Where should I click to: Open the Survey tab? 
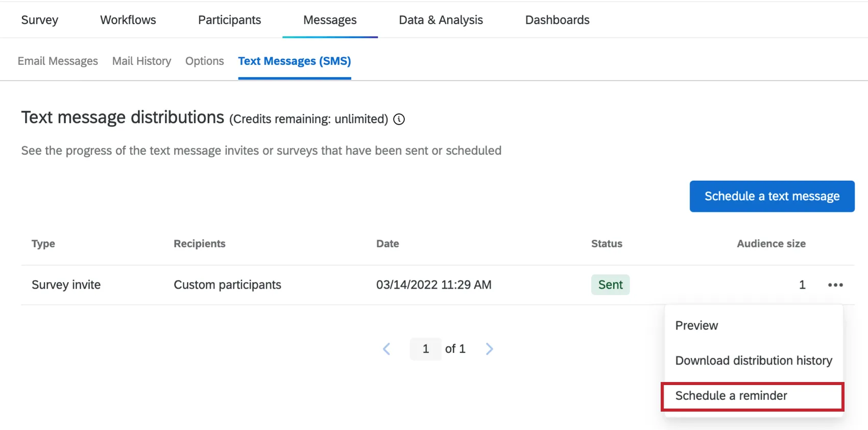(40, 20)
